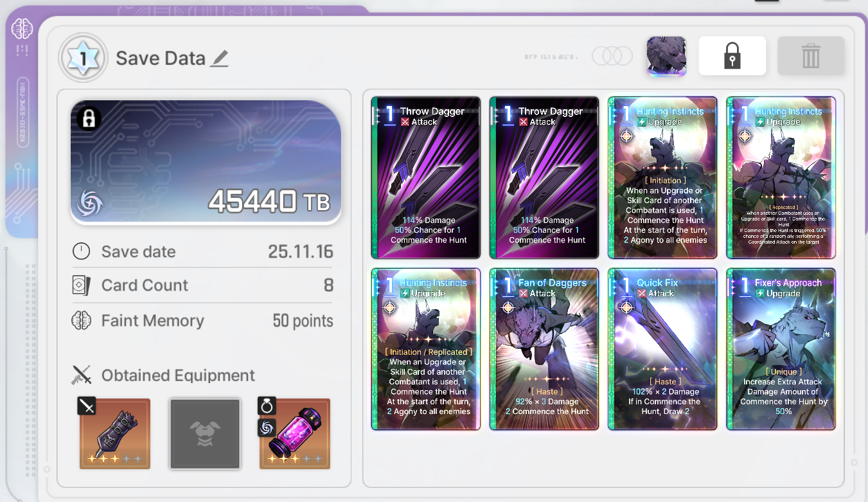Open the first Throw Dagger card
The image size is (868, 502).
pyautogui.click(x=426, y=177)
